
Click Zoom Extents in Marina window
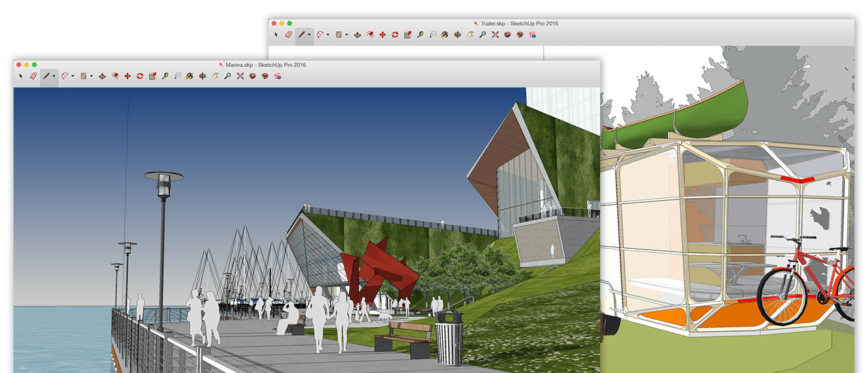(x=240, y=76)
